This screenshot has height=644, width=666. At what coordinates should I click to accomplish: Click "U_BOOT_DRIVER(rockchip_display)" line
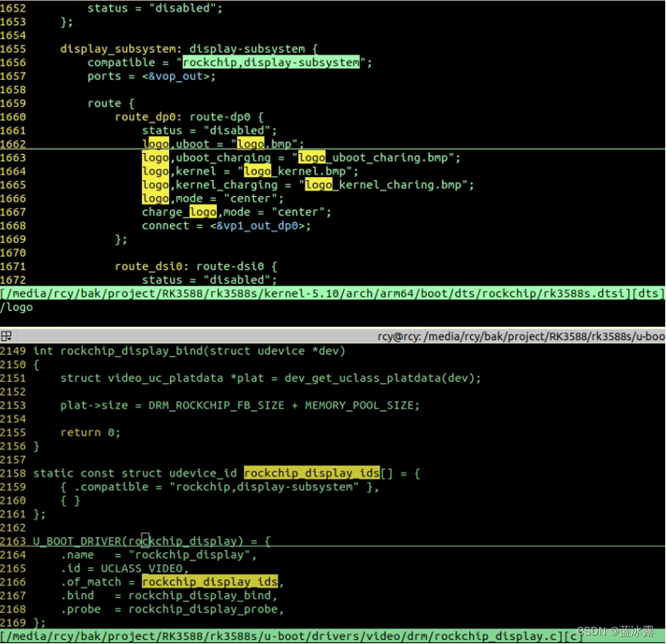(152, 541)
